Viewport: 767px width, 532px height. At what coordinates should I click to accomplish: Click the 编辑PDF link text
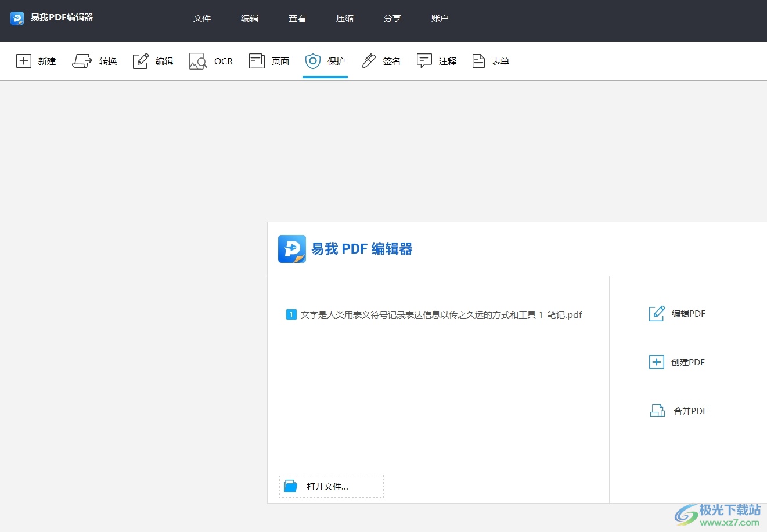(689, 314)
